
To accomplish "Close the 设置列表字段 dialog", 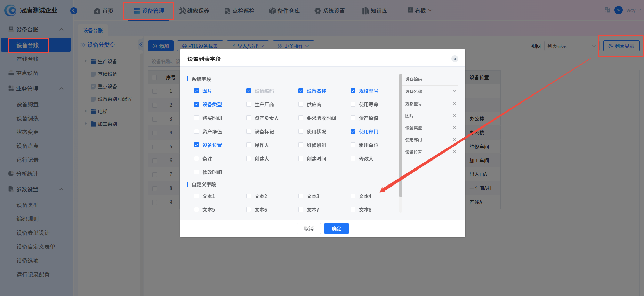I will (455, 59).
